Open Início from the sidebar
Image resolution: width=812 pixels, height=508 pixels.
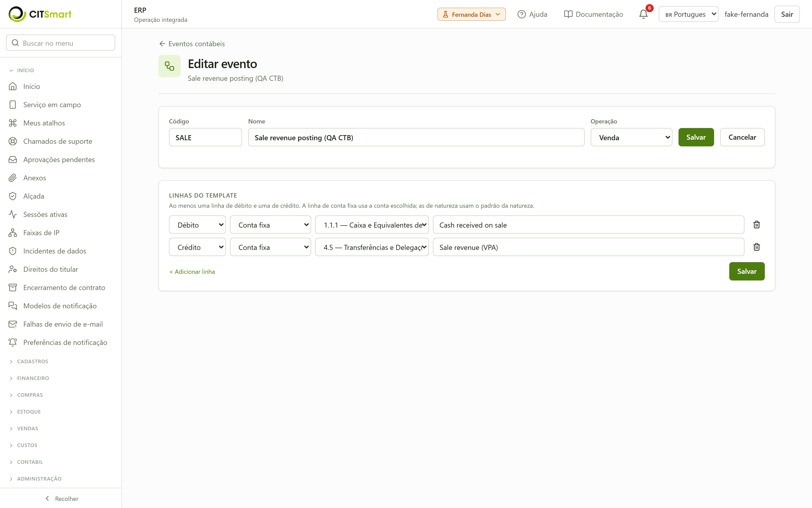point(31,86)
